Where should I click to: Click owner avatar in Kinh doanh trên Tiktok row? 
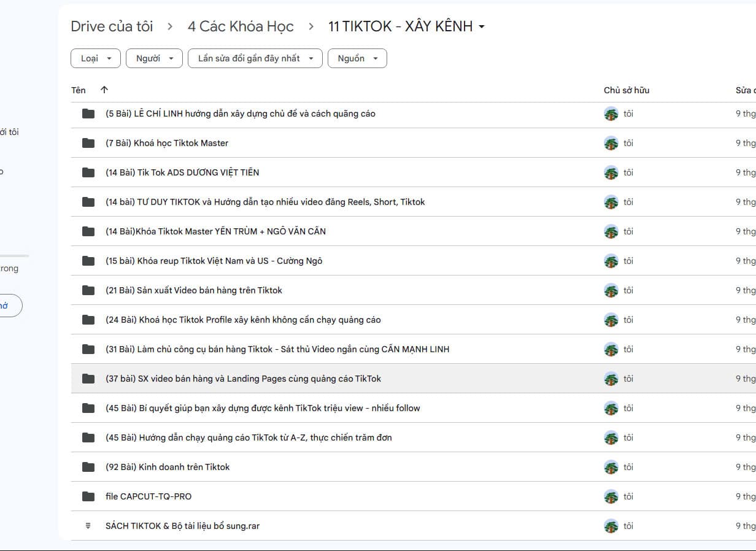611,467
